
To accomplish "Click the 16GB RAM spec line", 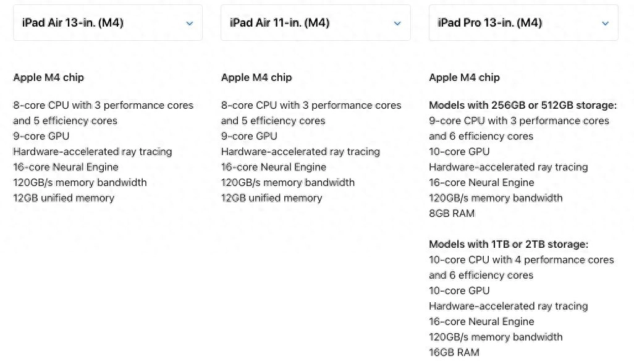I will [x=454, y=352].
